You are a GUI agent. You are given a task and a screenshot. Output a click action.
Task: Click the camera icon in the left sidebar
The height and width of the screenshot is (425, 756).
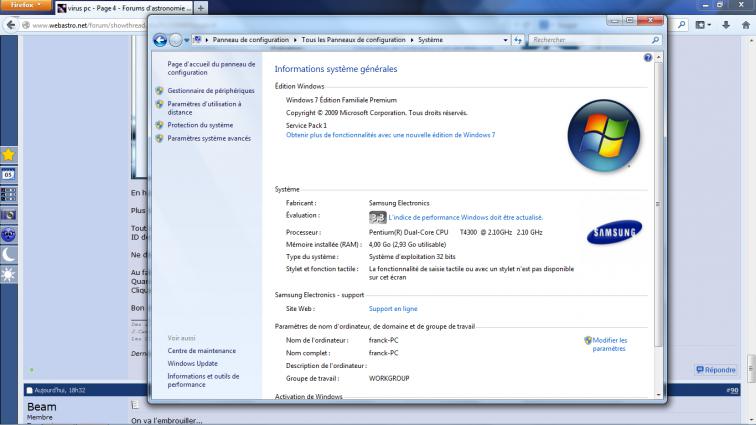click(9, 215)
